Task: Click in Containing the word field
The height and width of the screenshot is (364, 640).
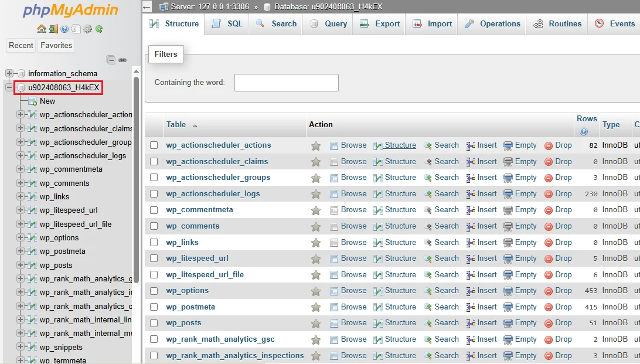Action: (x=287, y=83)
